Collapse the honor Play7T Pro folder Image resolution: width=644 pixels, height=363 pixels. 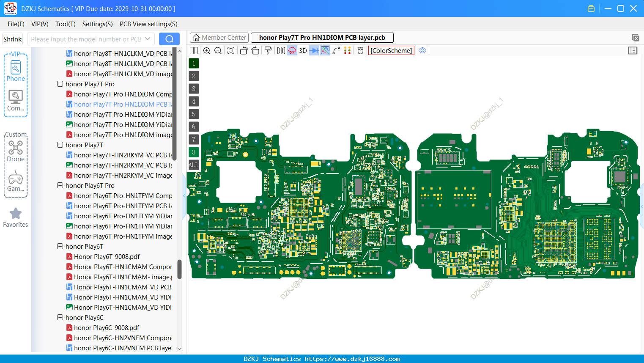[x=60, y=84]
